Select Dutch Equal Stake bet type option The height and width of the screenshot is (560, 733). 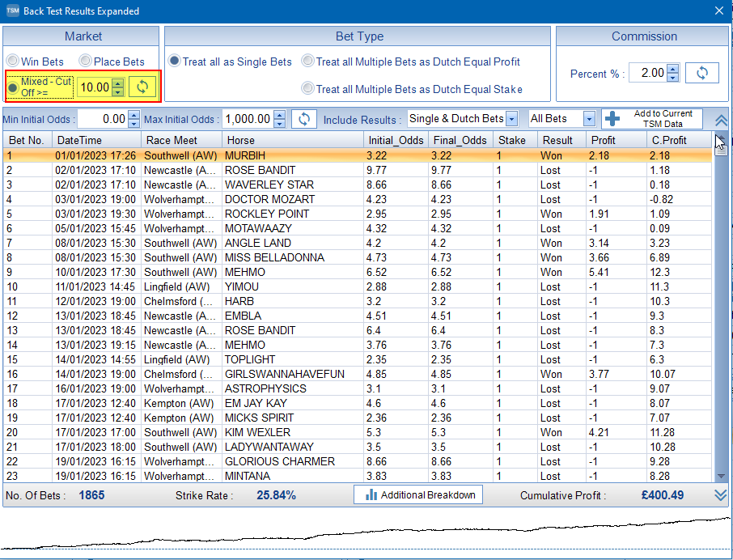pyautogui.click(x=308, y=89)
